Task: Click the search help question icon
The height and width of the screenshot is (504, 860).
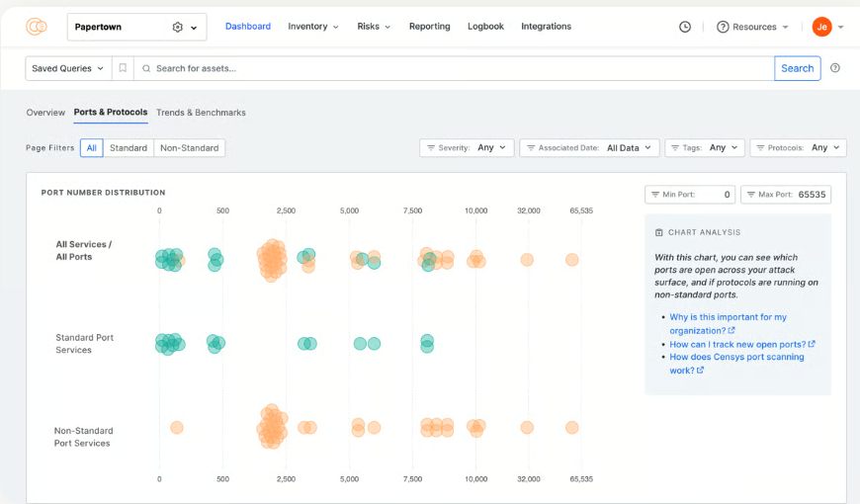Action: pos(835,68)
